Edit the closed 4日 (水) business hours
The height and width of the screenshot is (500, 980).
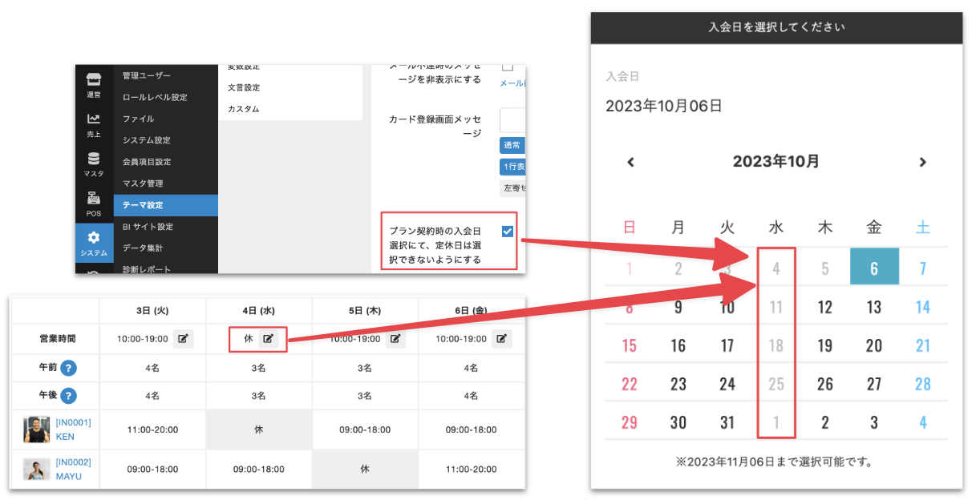269,339
